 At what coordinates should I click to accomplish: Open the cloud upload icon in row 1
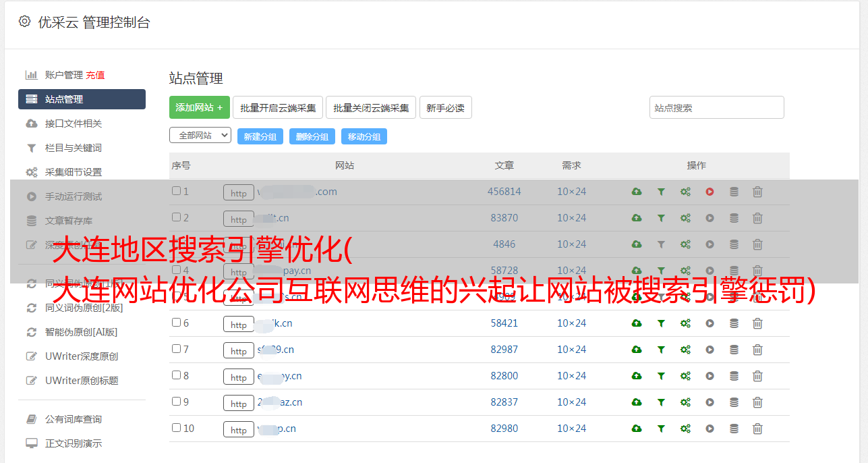(x=637, y=192)
